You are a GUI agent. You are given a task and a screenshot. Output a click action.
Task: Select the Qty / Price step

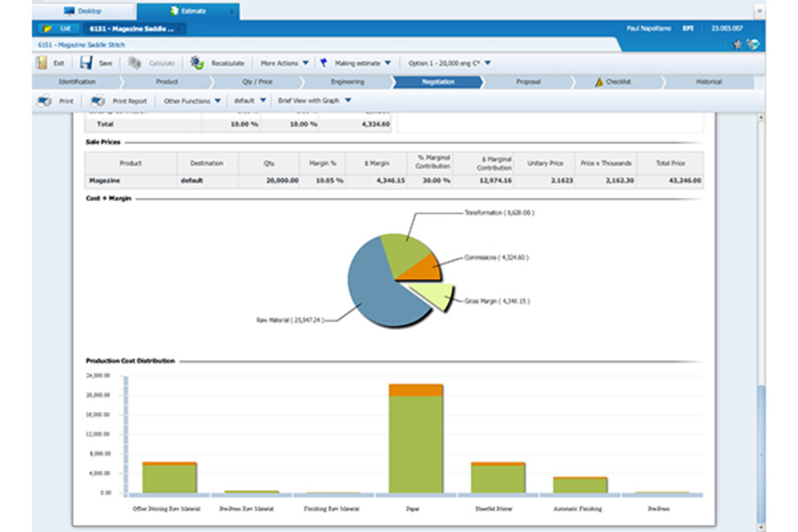[257, 82]
